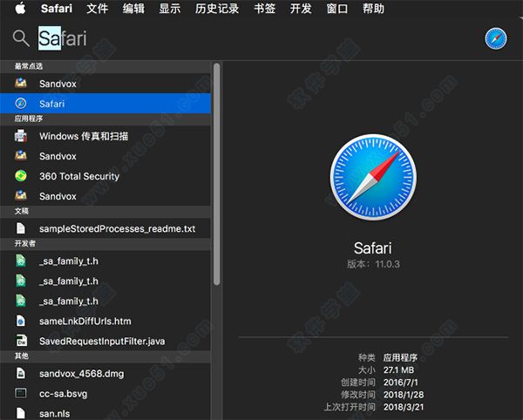523x420 pixels.
Task: Click the 应用程序 value next to 种类
Action: coord(400,357)
